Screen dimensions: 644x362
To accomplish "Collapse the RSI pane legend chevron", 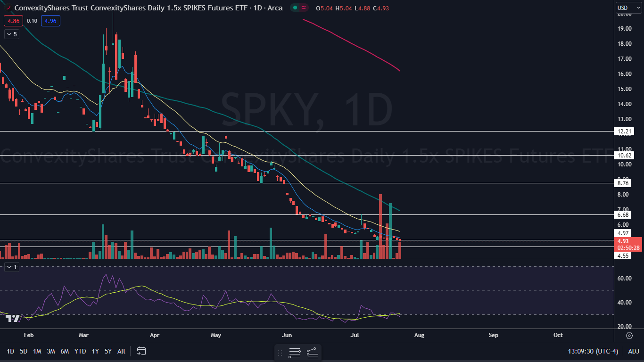I will click(x=12, y=267).
